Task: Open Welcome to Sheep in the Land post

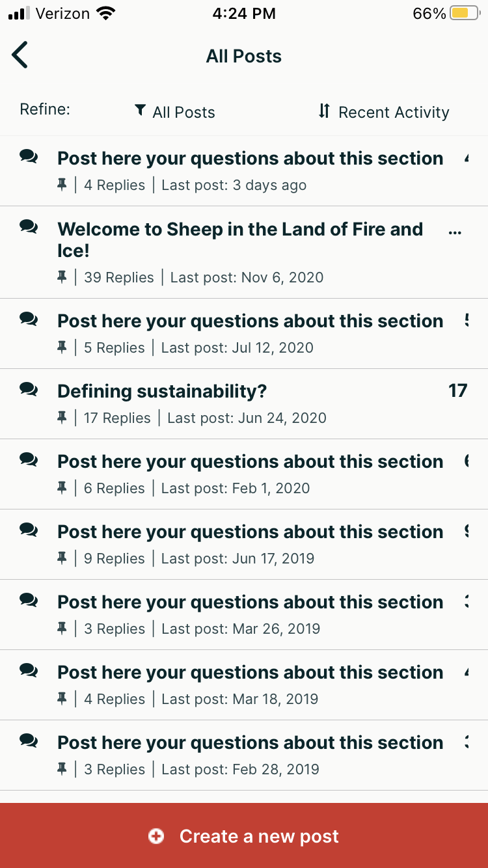Action: (x=240, y=238)
